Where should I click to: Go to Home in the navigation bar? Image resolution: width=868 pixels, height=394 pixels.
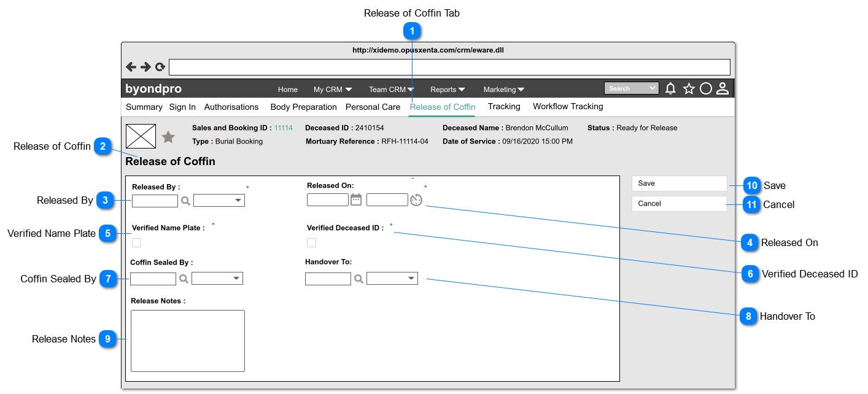coord(288,90)
